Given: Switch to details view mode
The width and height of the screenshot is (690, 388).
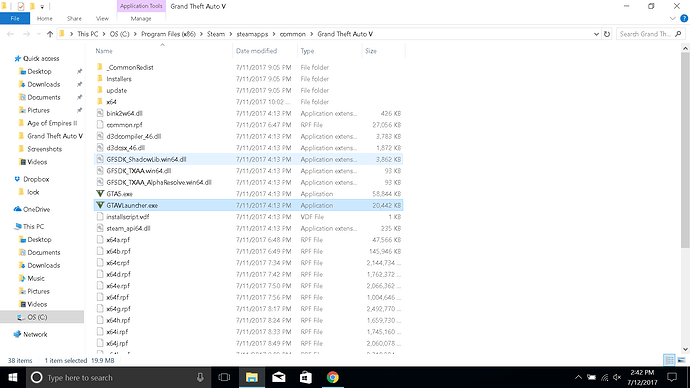Looking at the screenshot, I should pos(669,360).
